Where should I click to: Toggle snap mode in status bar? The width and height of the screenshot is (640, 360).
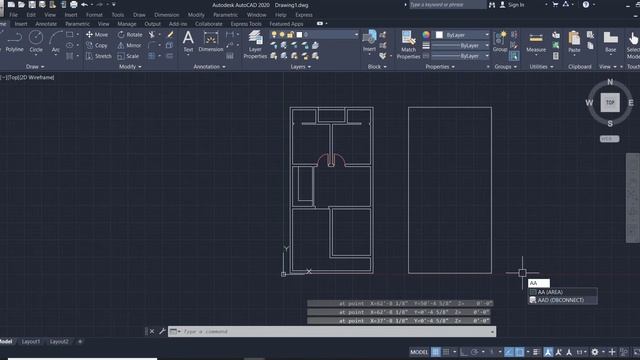[x=446, y=352]
